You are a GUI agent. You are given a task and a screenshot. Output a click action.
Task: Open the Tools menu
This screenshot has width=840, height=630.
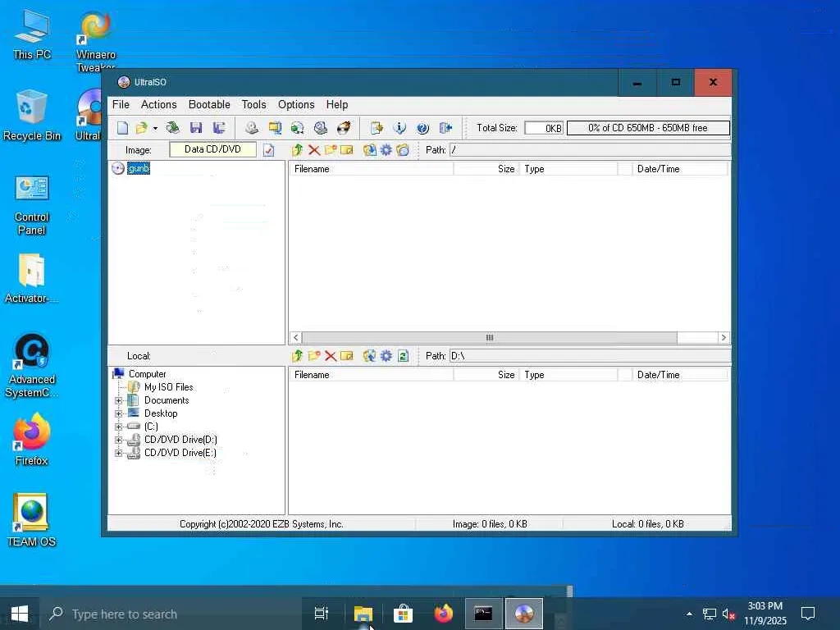point(253,104)
